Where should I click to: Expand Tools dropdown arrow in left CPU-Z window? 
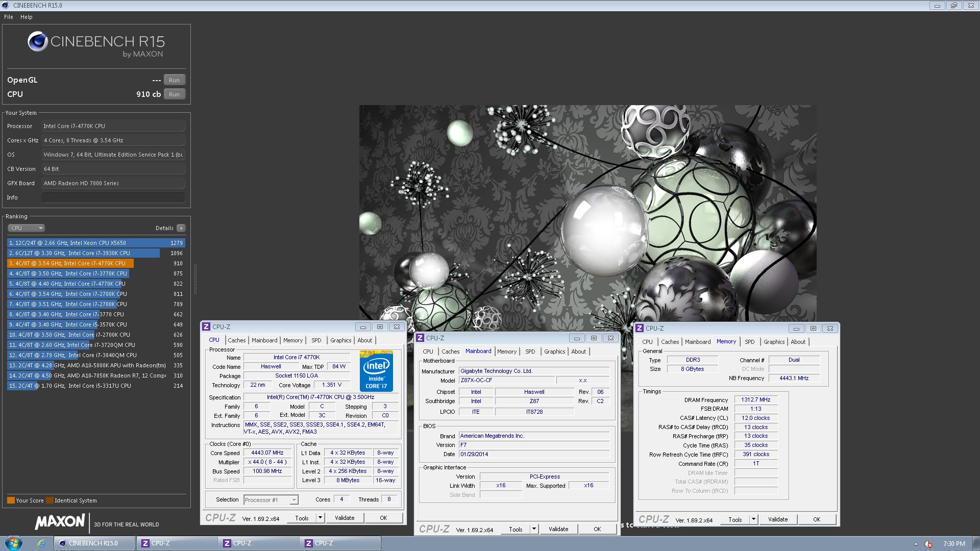pyautogui.click(x=321, y=518)
